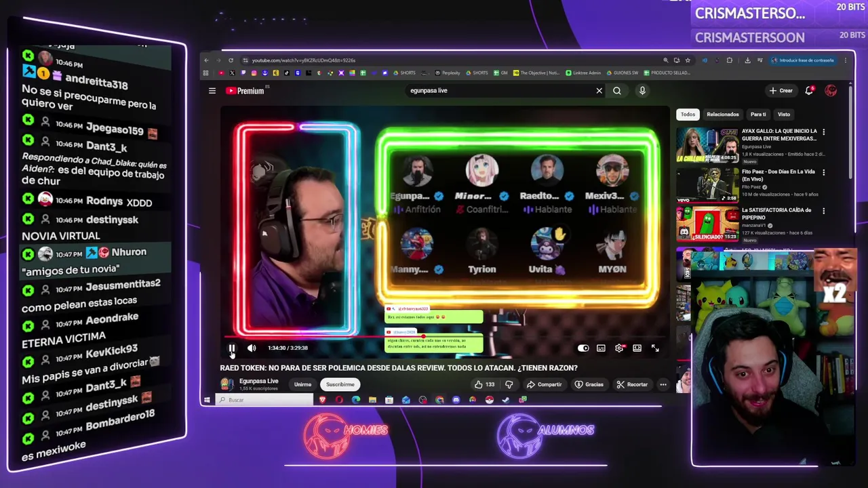This screenshot has height=488, width=868.
Task: Open Fito Paez Dos Días thumbnail
Action: pos(707,184)
